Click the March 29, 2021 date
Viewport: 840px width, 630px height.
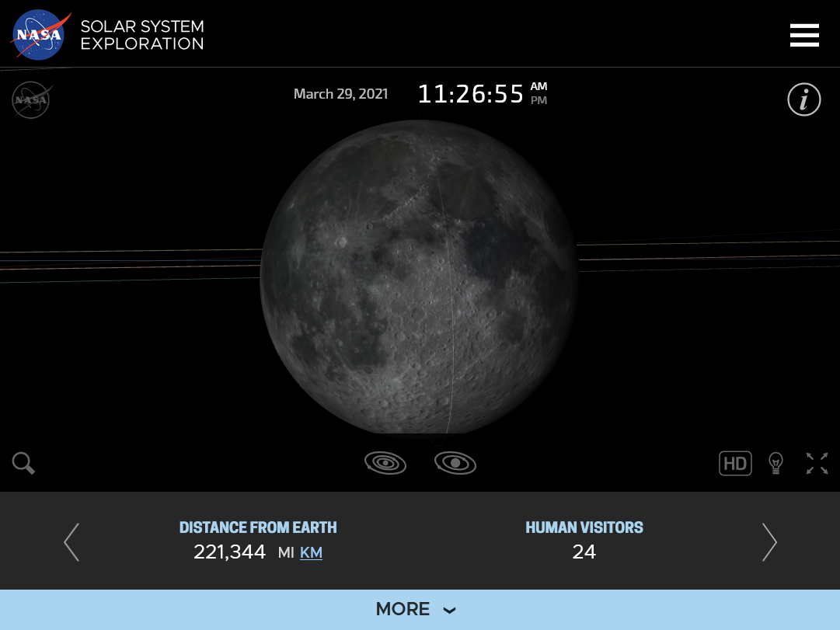coord(340,94)
